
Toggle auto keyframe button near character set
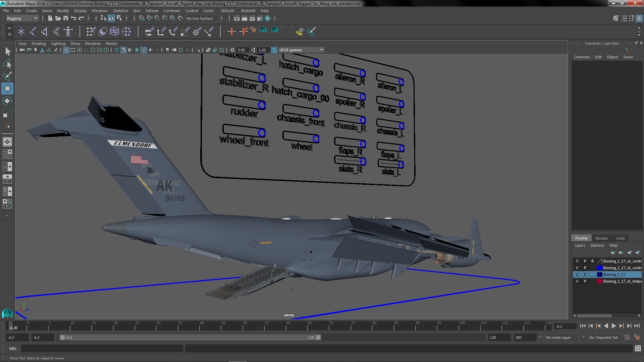click(627, 338)
